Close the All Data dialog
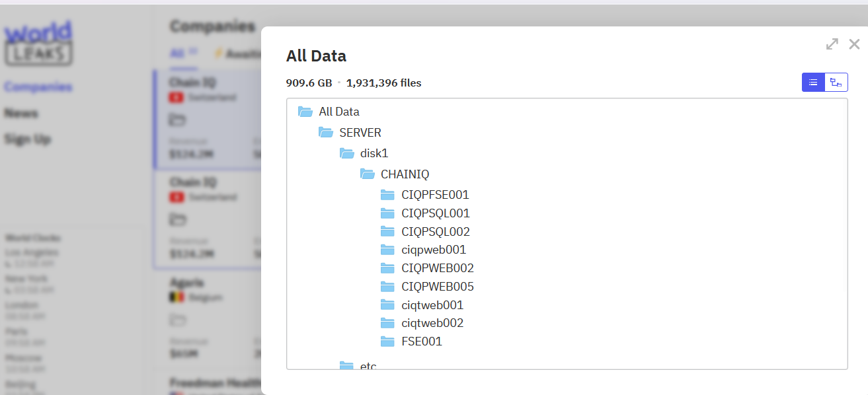 coord(854,44)
